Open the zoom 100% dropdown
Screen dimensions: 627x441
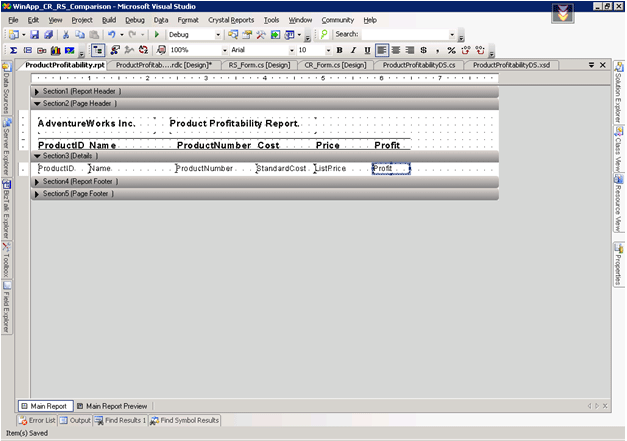click(x=224, y=50)
